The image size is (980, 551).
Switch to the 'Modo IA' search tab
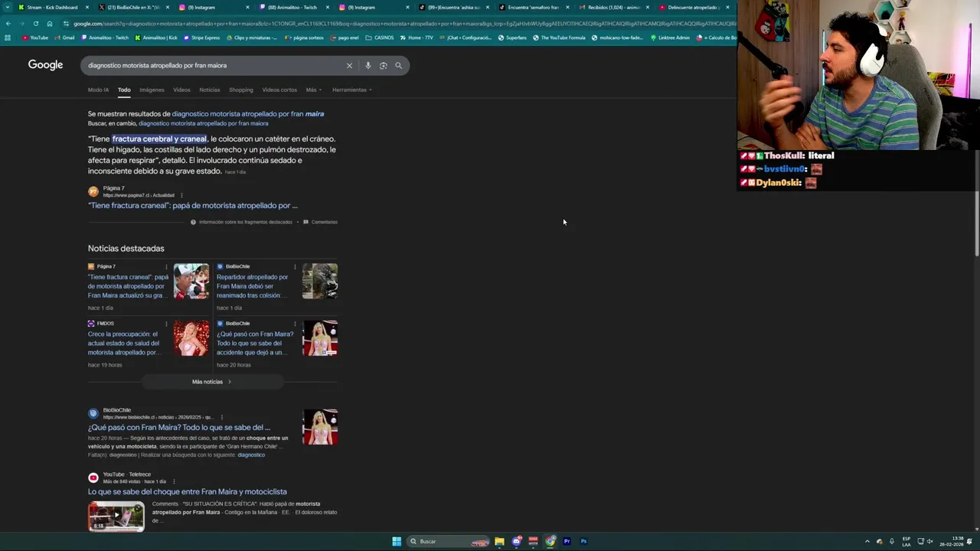point(98,90)
